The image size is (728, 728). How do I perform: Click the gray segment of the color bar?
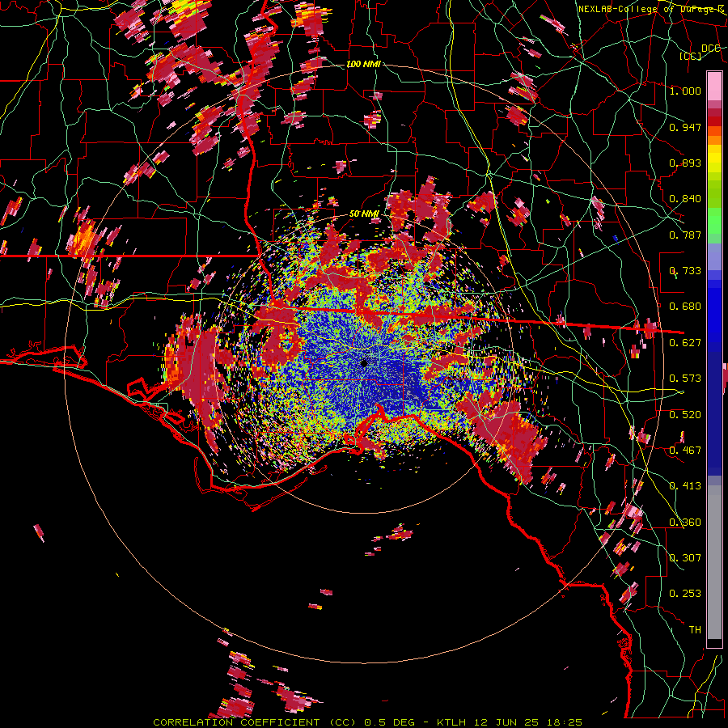714,562
